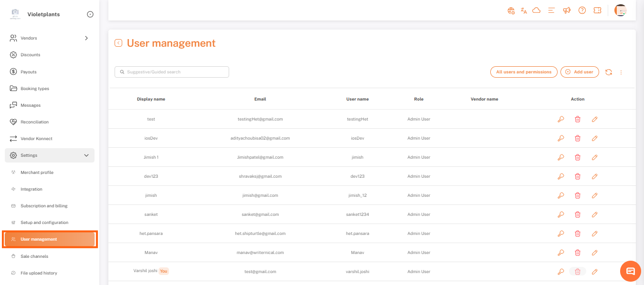Screen dimensions: 644x285
Task: Click the back arrow beside User management
Action: tap(118, 43)
